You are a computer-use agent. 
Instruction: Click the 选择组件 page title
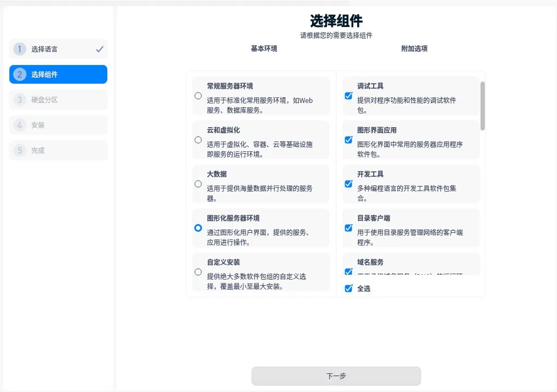336,21
